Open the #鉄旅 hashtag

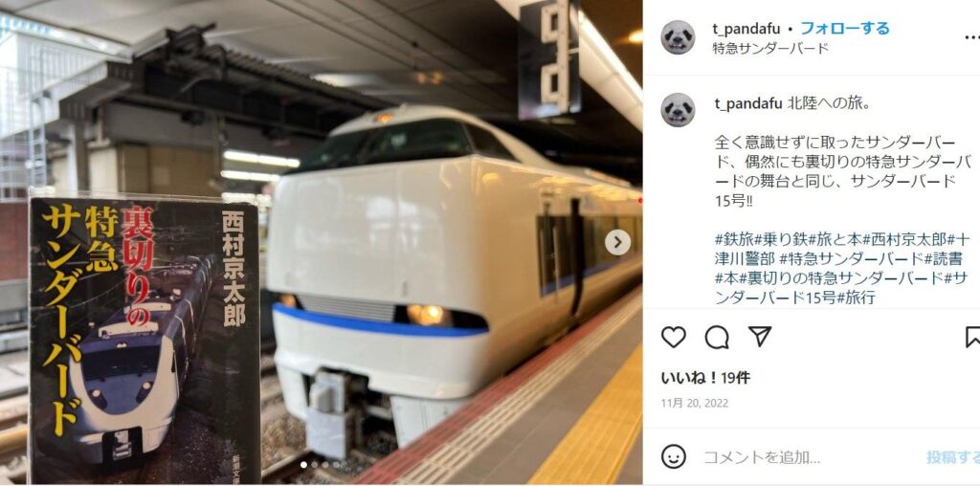click(x=734, y=239)
